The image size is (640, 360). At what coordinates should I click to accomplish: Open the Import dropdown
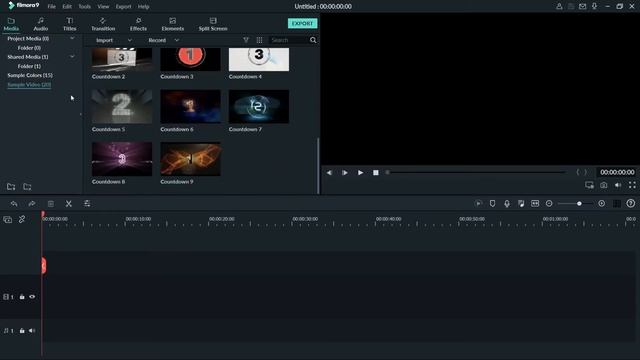pyautogui.click(x=113, y=40)
